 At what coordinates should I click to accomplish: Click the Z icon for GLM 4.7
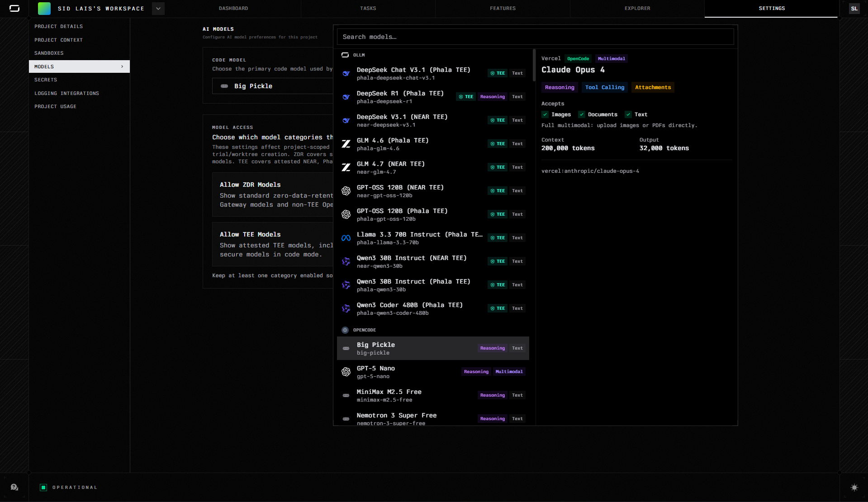click(x=346, y=167)
